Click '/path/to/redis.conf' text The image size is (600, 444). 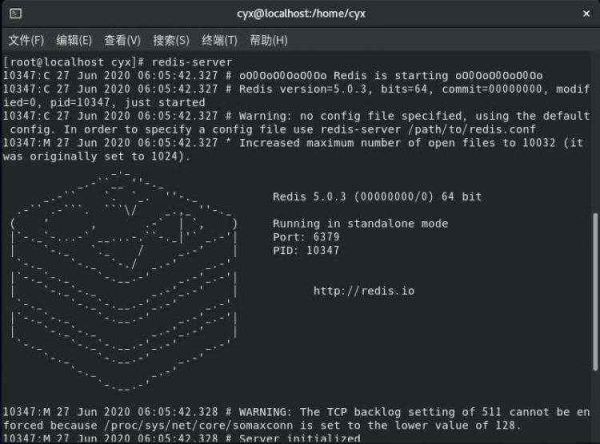pos(471,129)
